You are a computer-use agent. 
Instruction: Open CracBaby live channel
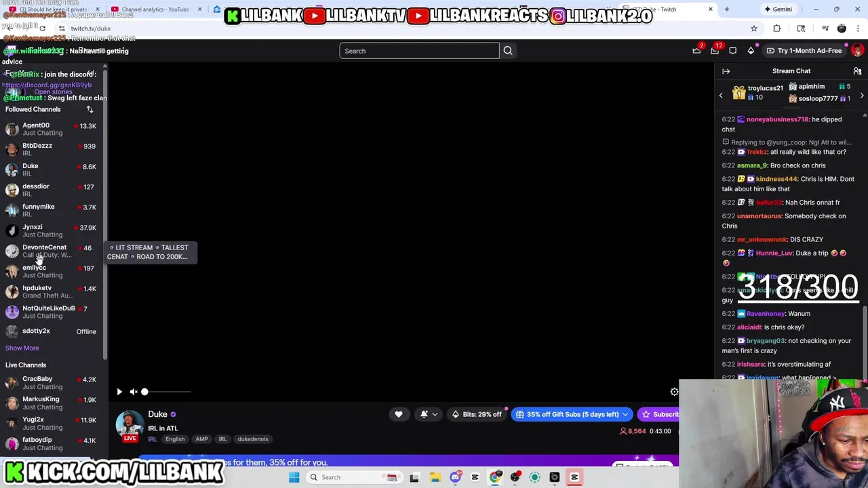pyautogui.click(x=53, y=383)
